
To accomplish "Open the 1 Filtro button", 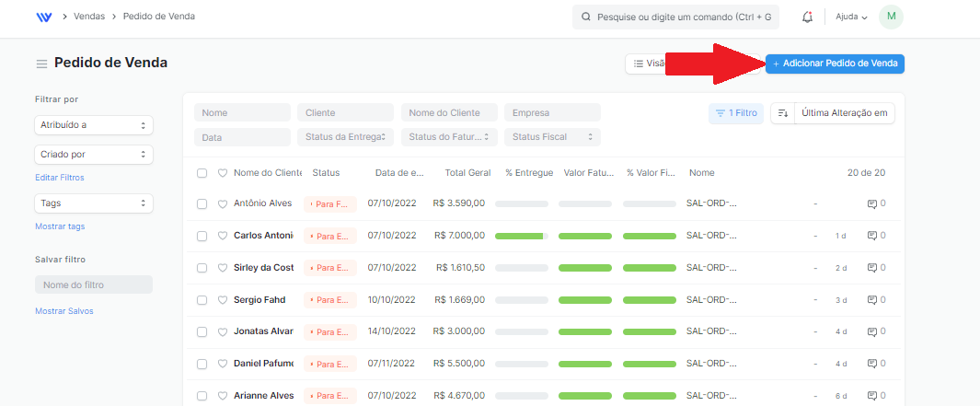I will click(x=735, y=113).
